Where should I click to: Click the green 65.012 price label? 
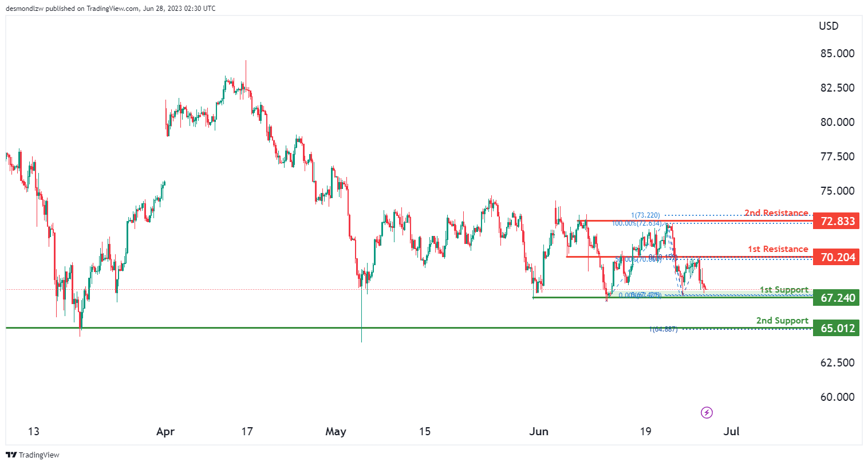click(837, 328)
